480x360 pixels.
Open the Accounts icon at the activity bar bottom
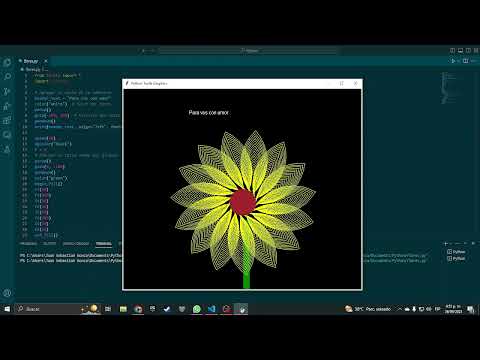[7, 293]
